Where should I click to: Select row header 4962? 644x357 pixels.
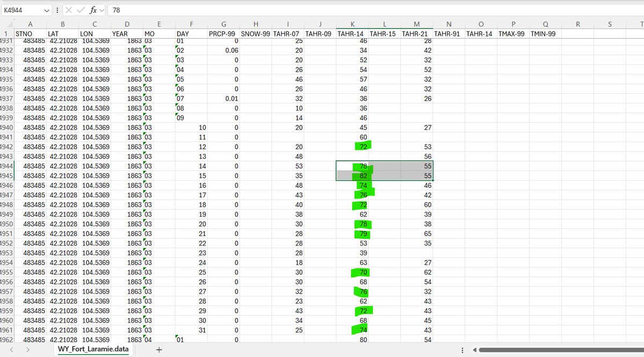[6, 340]
